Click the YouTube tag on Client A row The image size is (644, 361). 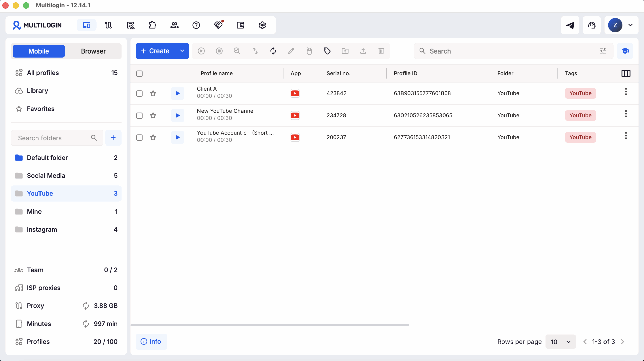tap(580, 93)
